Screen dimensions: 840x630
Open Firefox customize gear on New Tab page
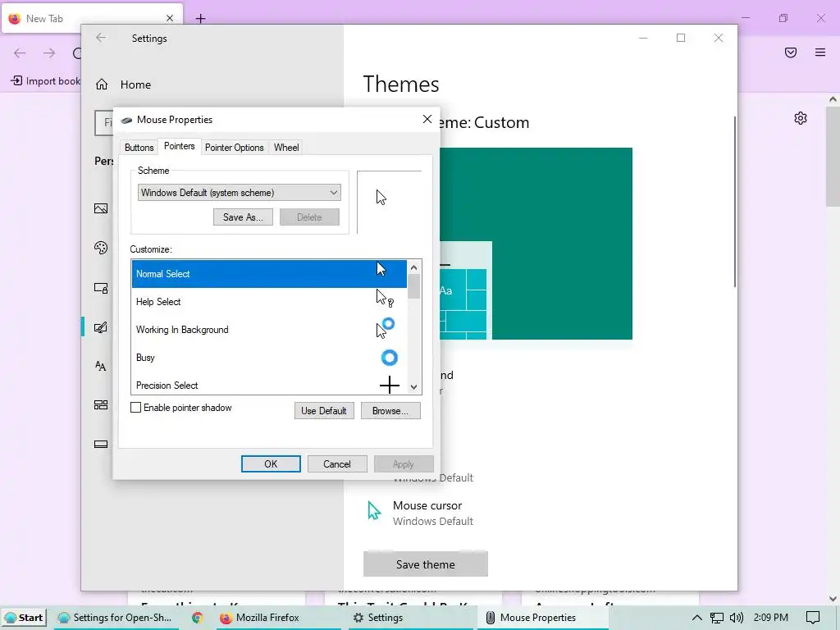(801, 118)
